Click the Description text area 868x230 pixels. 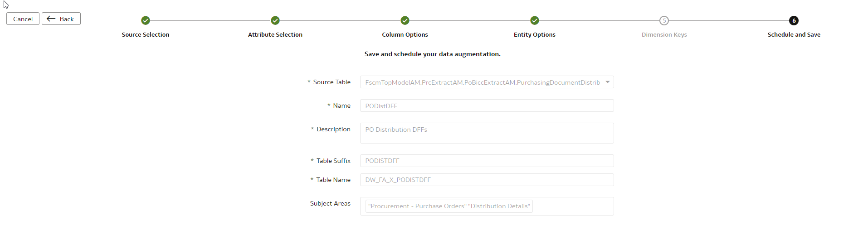(x=487, y=133)
